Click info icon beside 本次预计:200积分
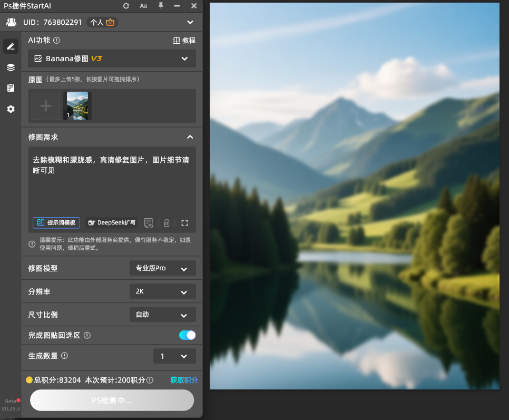 pyautogui.click(x=150, y=380)
